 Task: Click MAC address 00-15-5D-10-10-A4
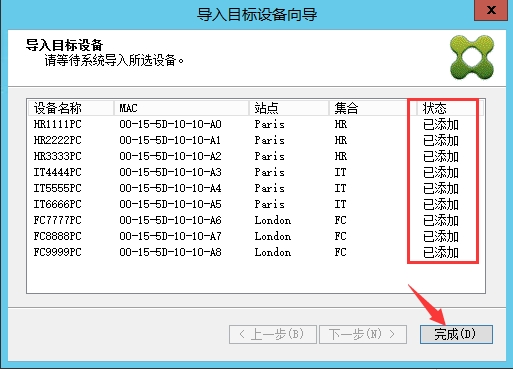(170, 188)
